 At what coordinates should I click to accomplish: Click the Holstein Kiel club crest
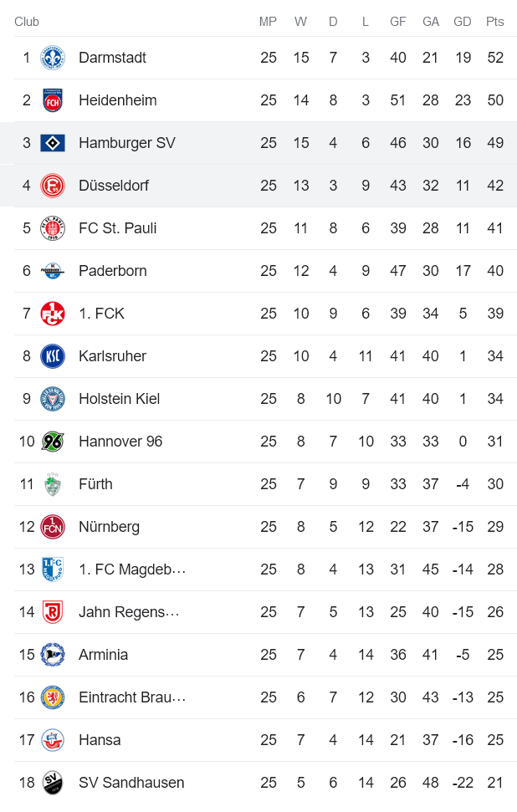pyautogui.click(x=53, y=399)
